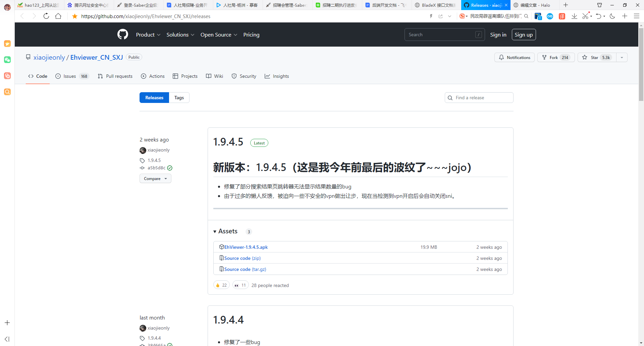This screenshot has height=346, width=644.
Task: Toggle night mode moon icon
Action: point(612,16)
